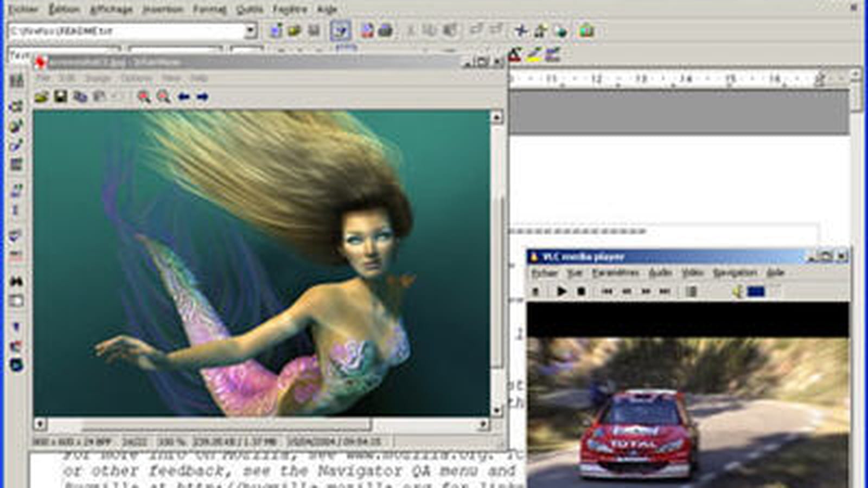This screenshot has height=488, width=868.
Task: Click the Find binoculars icon in left sidebar
Action: point(17,281)
